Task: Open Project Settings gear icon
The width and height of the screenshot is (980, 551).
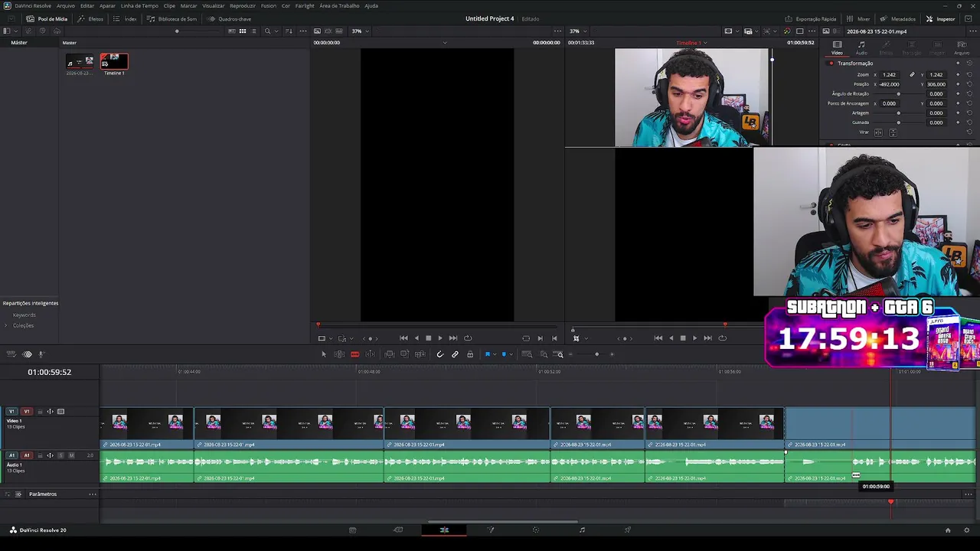Action: [x=968, y=530]
